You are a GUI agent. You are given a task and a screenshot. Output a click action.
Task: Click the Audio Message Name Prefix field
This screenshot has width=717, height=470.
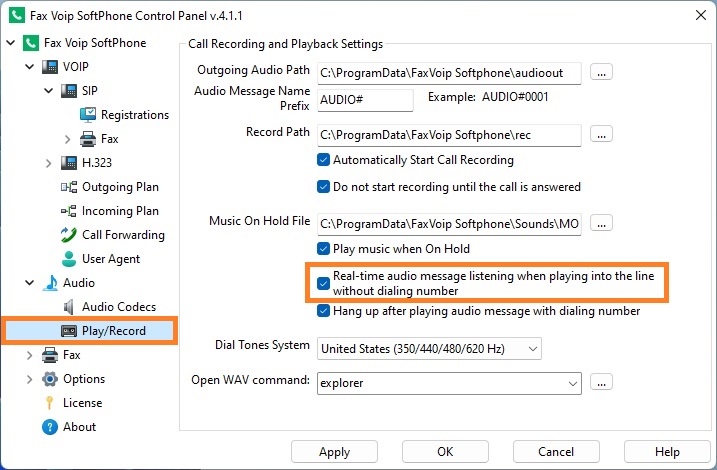[x=365, y=100]
